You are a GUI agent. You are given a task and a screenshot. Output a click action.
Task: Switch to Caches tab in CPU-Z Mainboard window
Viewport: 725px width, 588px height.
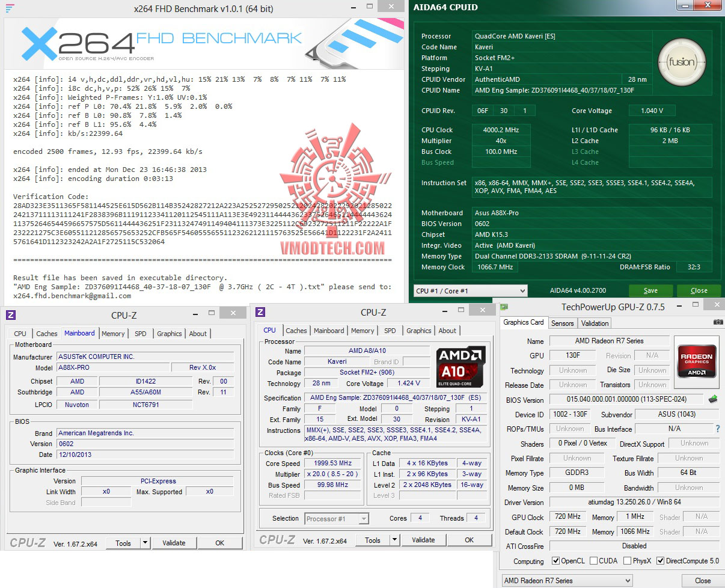coord(46,334)
